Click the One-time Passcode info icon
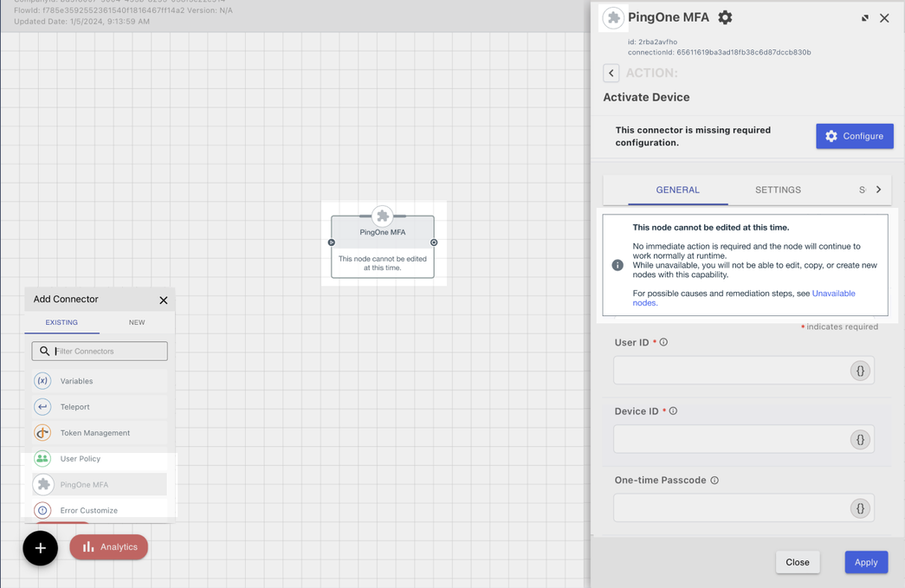905x588 pixels. pyautogui.click(x=714, y=480)
